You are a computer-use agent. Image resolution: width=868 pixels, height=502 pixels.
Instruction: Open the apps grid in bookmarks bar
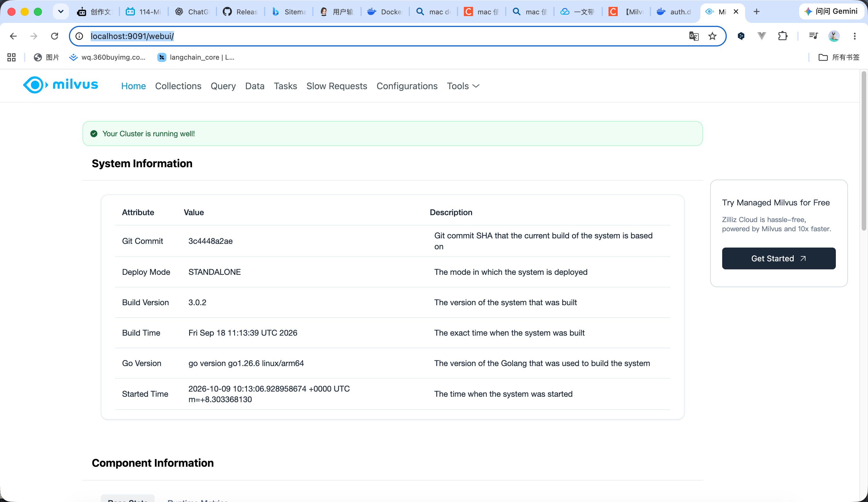pos(11,57)
